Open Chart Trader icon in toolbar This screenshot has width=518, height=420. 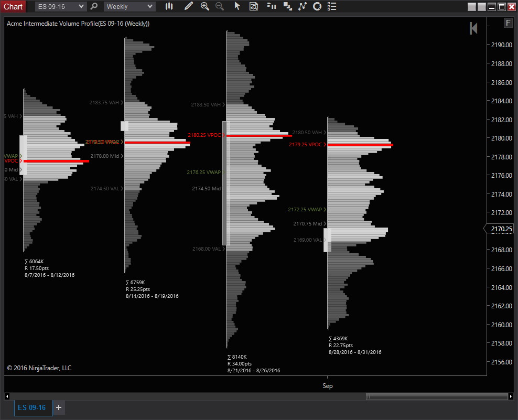click(x=272, y=6)
